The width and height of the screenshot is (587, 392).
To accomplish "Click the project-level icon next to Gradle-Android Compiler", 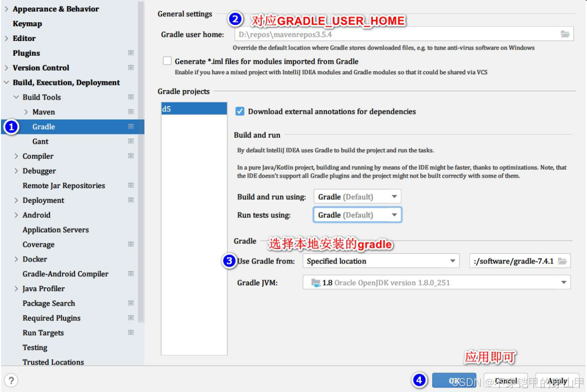I will (x=131, y=274).
